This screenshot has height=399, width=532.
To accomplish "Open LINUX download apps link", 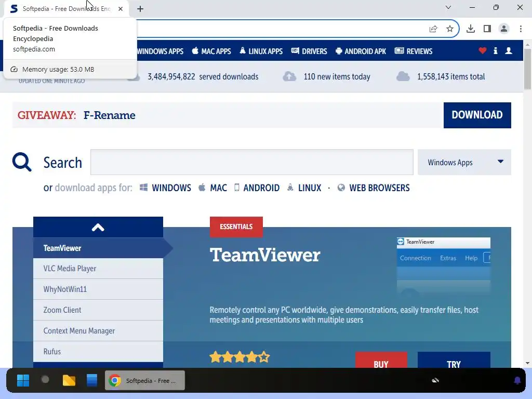I will click(304, 188).
